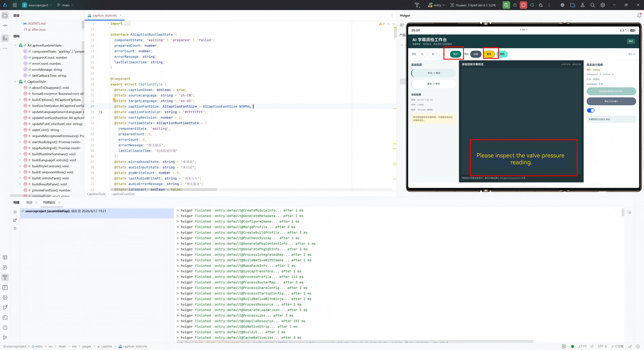Click 停止 PCM 输入 button

point(611,101)
